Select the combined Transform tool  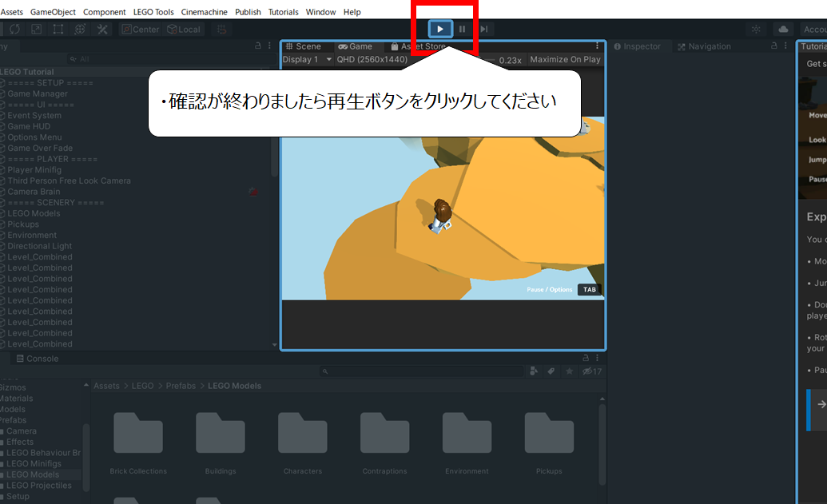(x=80, y=30)
